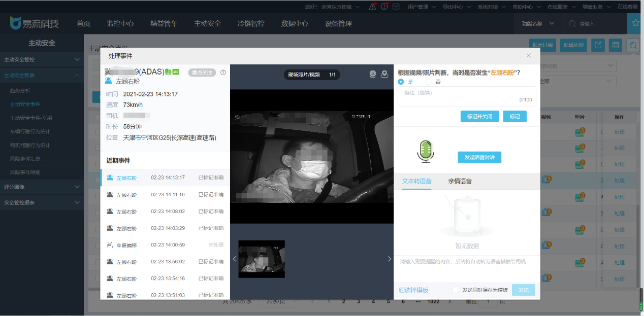Screen dimensions: 644x316
Task: Click the camera snapshot icon above video
Action: 372,74
